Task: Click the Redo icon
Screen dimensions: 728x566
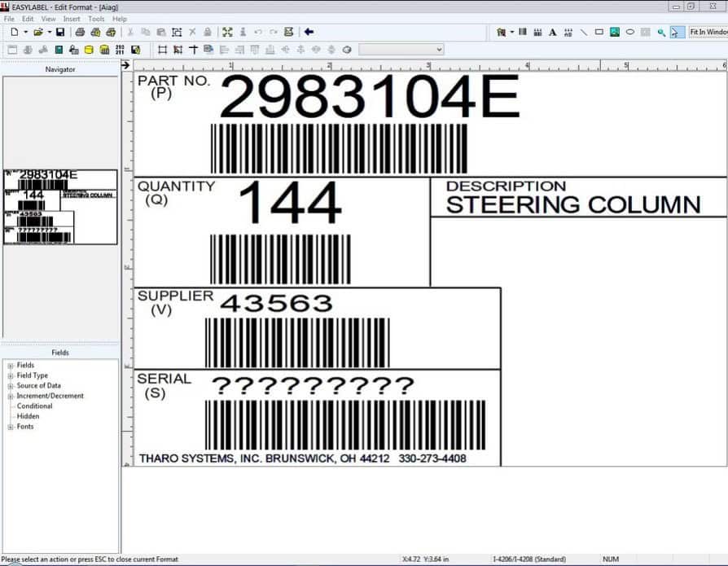Action: coord(274,32)
